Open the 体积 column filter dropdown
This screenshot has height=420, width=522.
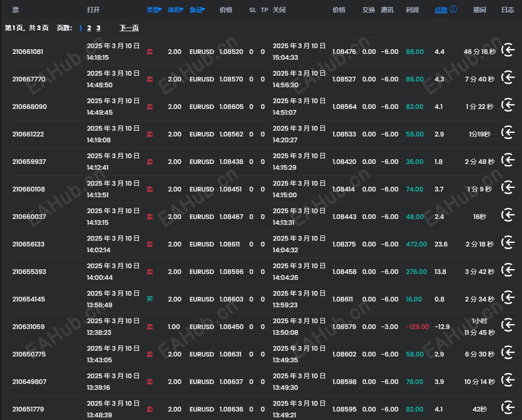(183, 10)
